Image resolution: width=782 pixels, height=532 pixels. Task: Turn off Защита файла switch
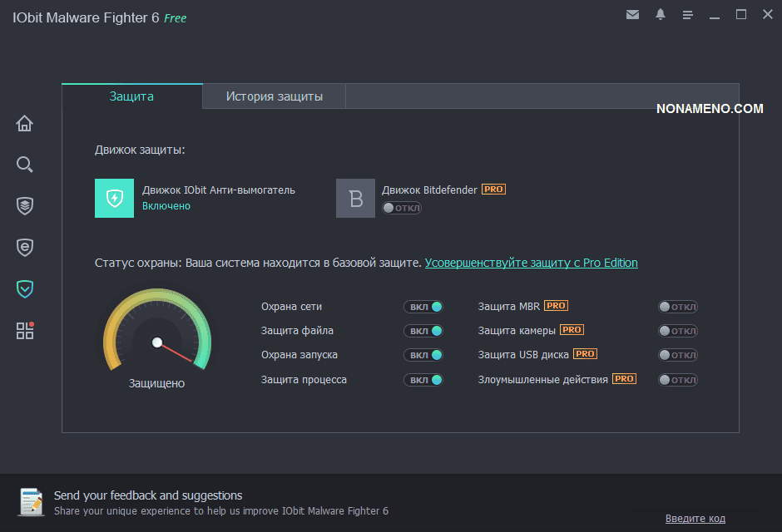tap(423, 331)
